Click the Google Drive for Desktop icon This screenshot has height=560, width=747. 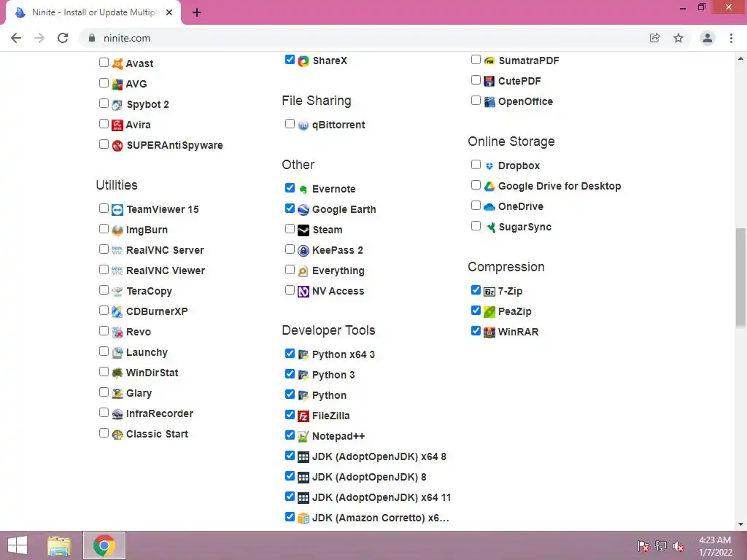pos(489,186)
